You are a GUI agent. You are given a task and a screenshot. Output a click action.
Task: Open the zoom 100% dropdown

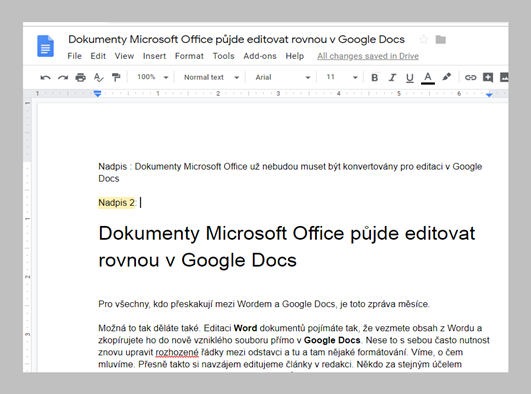pyautogui.click(x=152, y=77)
